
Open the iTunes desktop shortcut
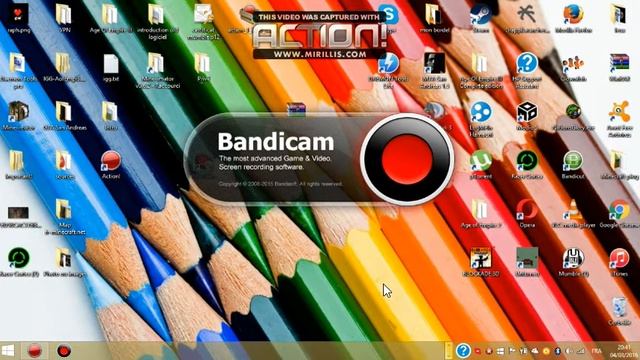619,262
